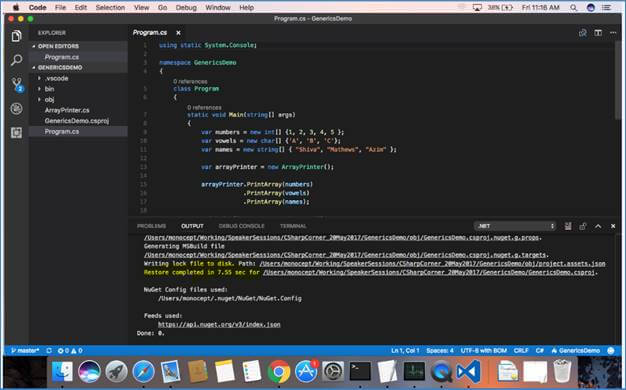Change line ending via CRLF
Image resolution: width=626 pixels, height=390 pixels.
tap(521, 350)
